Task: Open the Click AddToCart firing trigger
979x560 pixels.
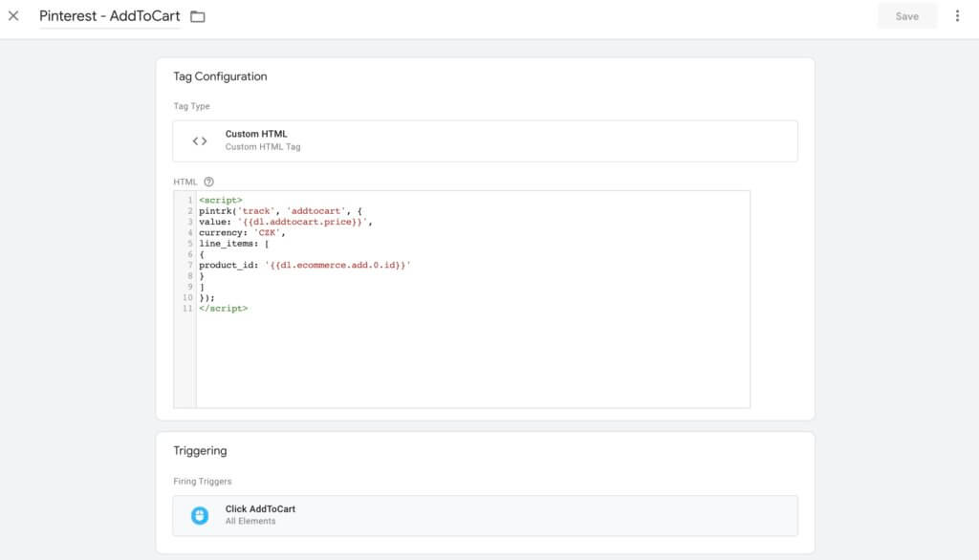Action: click(485, 516)
